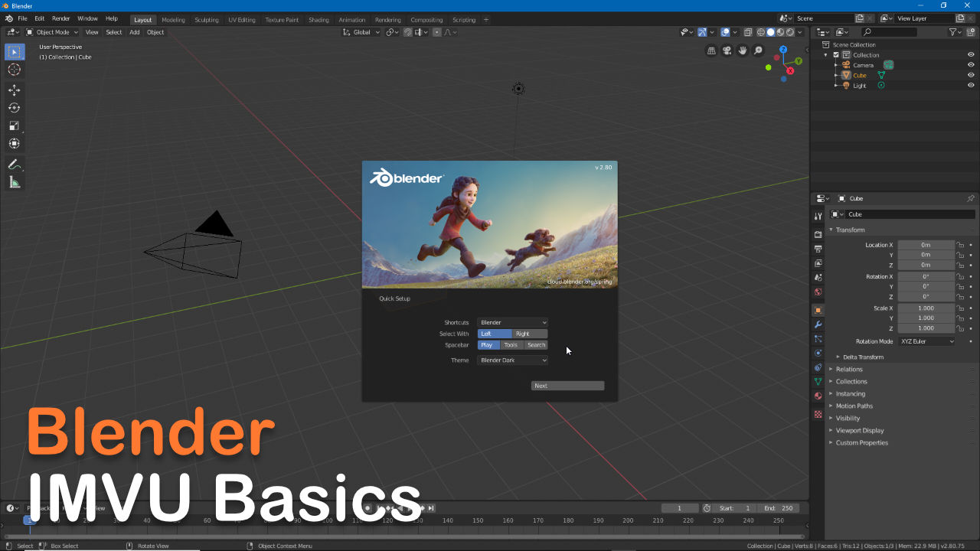Open the File menu
980x551 pixels.
[x=22, y=18]
